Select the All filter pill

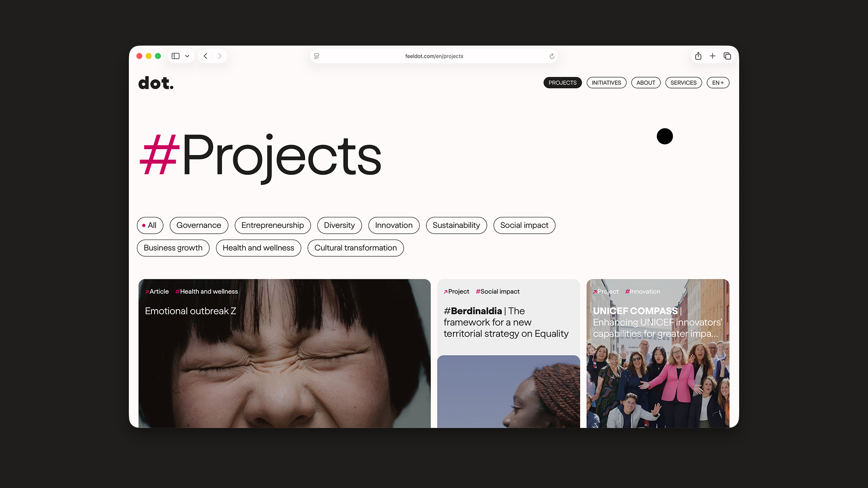[x=150, y=225]
